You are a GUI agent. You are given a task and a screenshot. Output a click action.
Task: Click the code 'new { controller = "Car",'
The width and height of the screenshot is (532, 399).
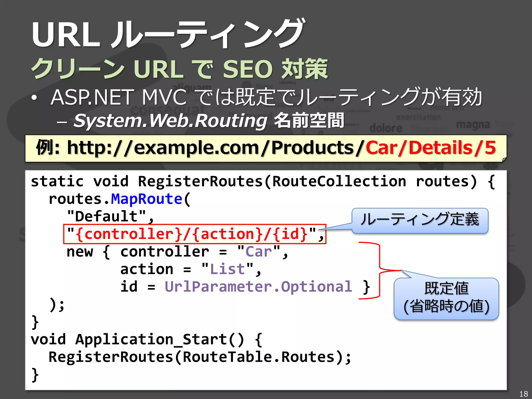pyautogui.click(x=177, y=252)
